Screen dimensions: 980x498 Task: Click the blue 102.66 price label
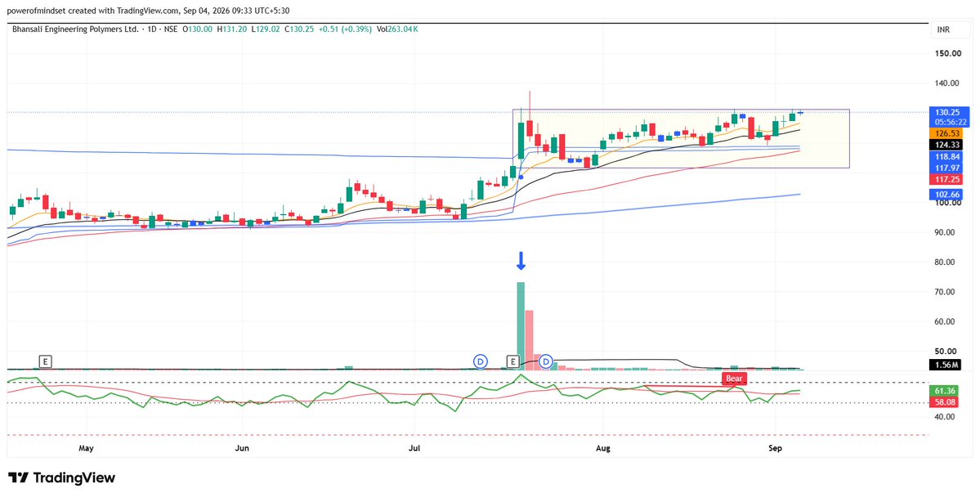pos(944,195)
